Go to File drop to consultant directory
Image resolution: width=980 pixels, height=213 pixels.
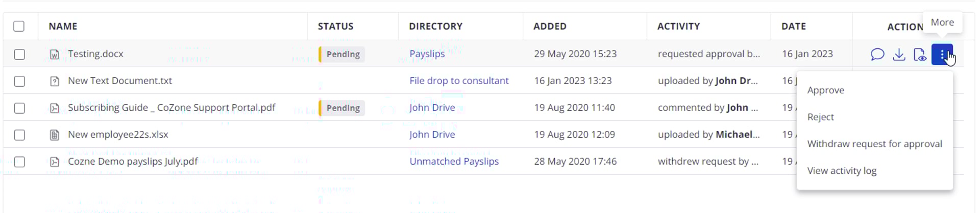[459, 81]
